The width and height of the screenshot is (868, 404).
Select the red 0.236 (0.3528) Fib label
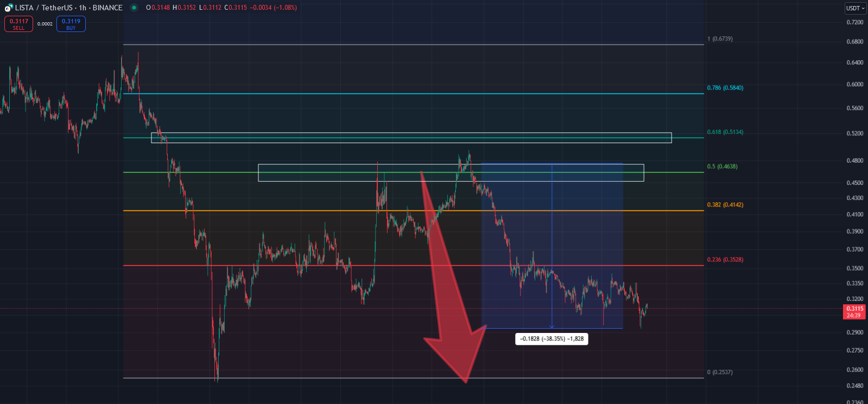[725, 260]
